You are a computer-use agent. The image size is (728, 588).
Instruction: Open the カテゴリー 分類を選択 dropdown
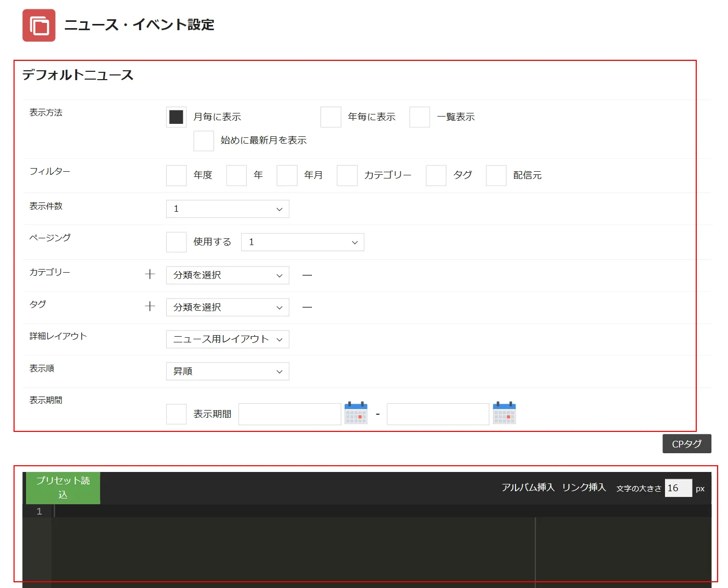coord(228,275)
